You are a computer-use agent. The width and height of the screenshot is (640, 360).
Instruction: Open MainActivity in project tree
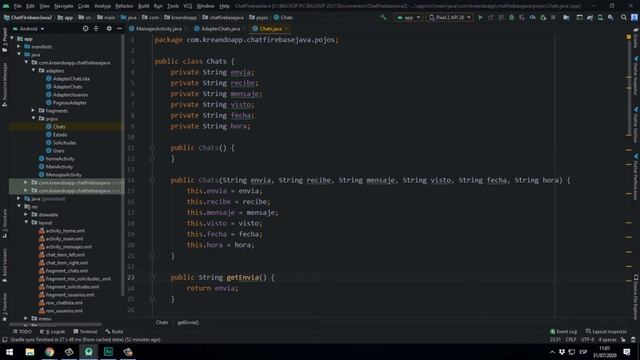[59, 167]
